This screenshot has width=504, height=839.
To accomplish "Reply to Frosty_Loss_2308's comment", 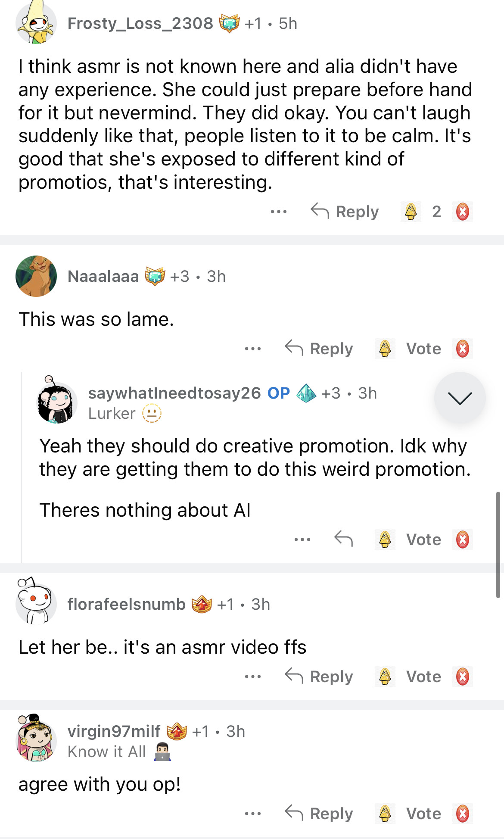I will pos(345,212).
